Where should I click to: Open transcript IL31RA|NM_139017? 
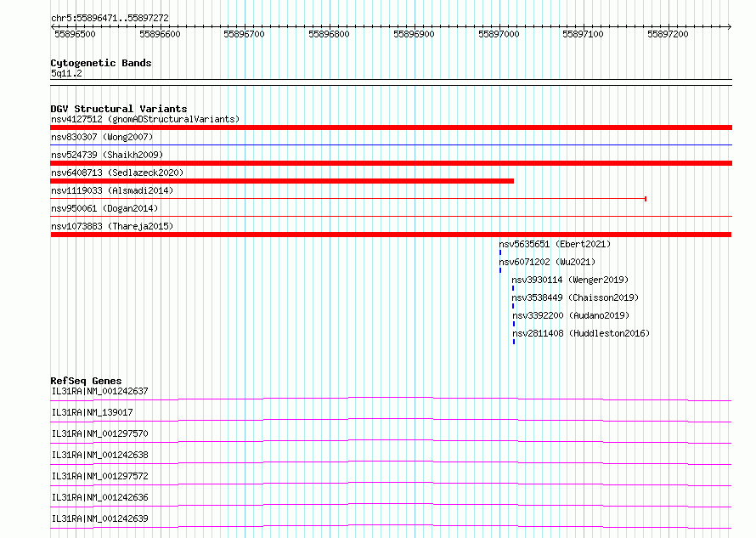tap(92, 412)
